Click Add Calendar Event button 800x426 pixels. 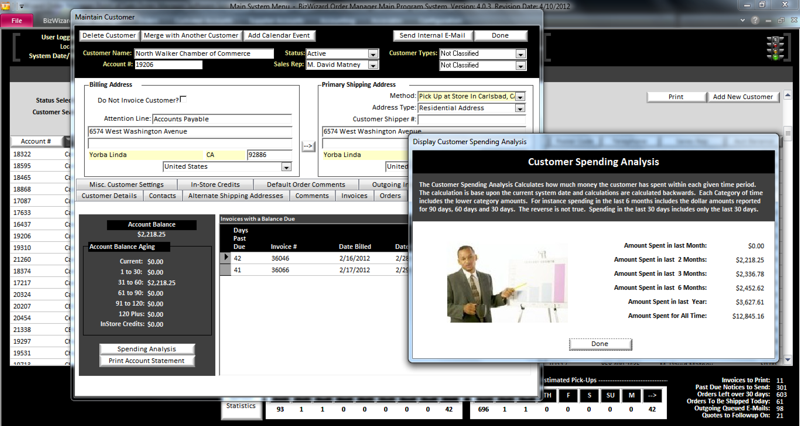point(279,36)
